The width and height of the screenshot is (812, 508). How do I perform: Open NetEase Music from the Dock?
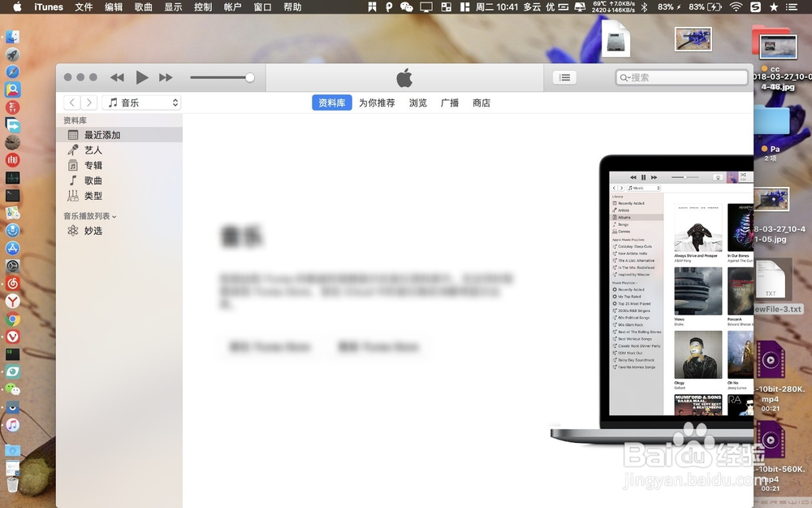tap(12, 284)
